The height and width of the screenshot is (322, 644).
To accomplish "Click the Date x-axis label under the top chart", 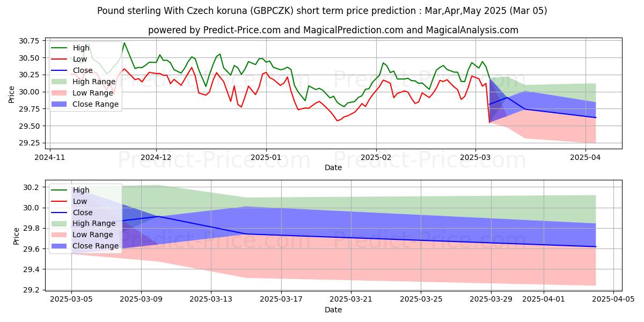I will coord(333,167).
